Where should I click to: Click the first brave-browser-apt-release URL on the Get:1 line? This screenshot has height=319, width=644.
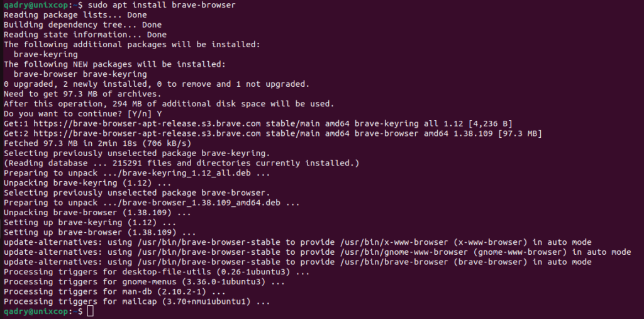click(x=147, y=123)
